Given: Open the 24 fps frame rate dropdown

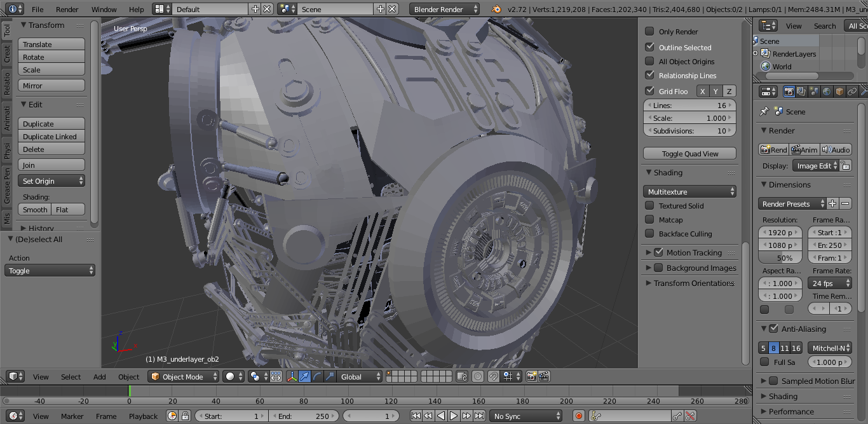Looking at the screenshot, I should tap(830, 283).
